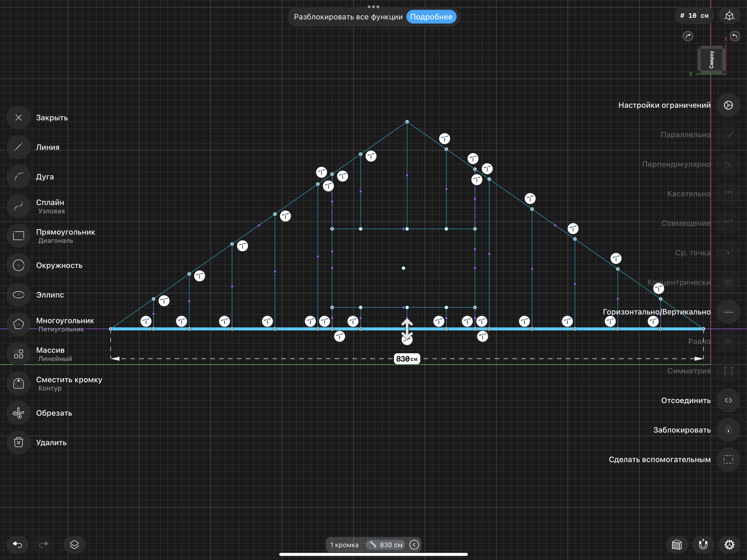747x560 pixels.
Task: Toggle Горизонтально/Вертикально constraint
Action: (728, 312)
